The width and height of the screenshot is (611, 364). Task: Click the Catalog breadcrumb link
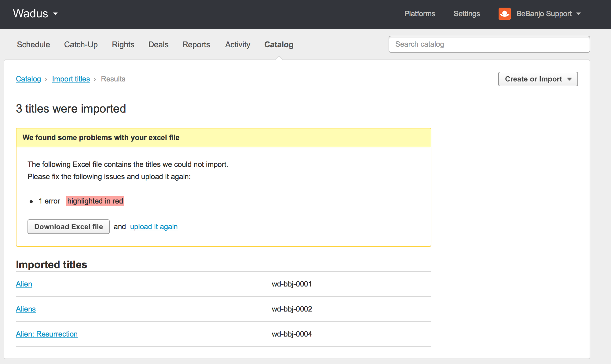(28, 79)
